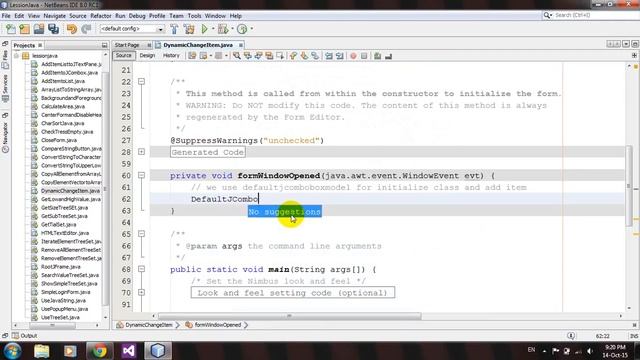Click the Shift Line Left editor icon
Screen dimensions: 640x360
pyautogui.click(x=329, y=56)
